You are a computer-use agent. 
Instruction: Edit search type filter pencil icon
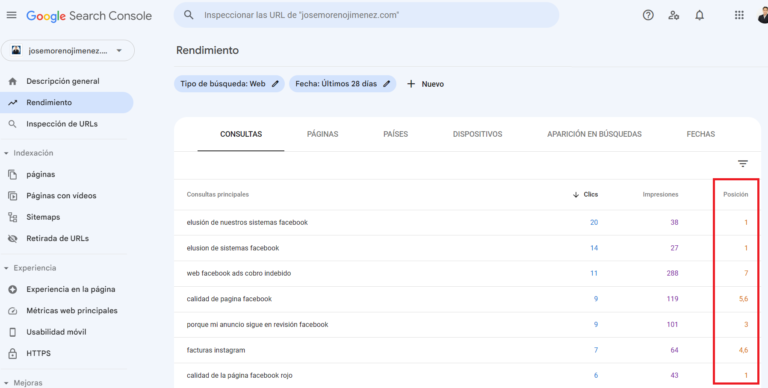[275, 84]
